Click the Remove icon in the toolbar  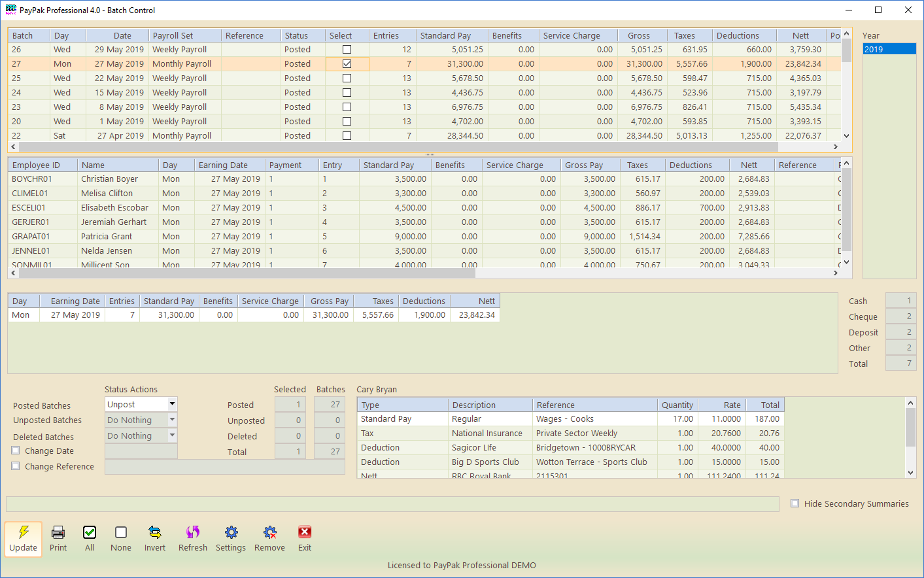click(269, 532)
